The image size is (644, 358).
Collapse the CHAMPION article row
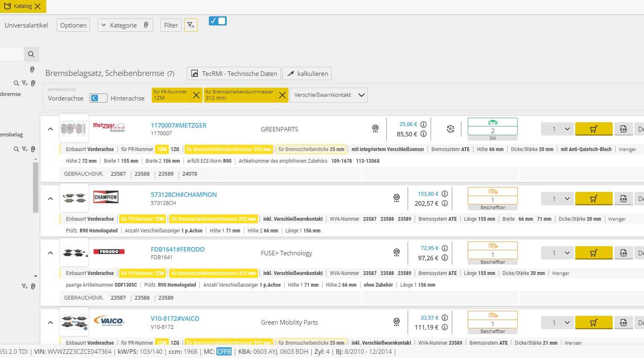click(x=50, y=199)
